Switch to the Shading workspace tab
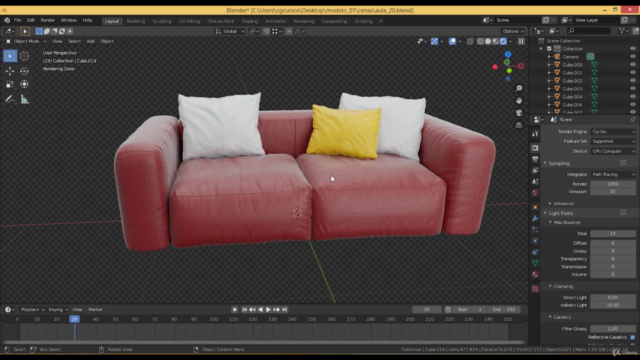This screenshot has width=640, height=360. tap(249, 21)
